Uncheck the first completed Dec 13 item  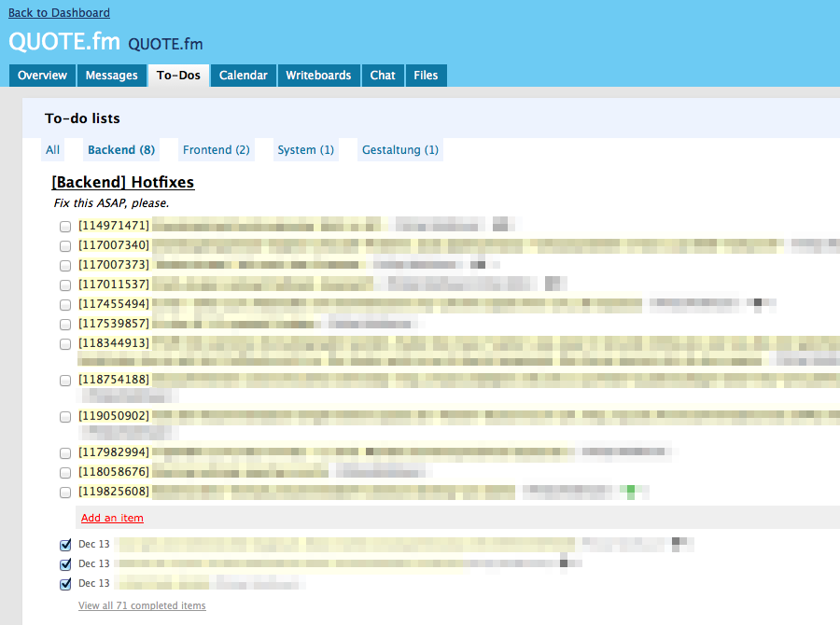pos(65,545)
